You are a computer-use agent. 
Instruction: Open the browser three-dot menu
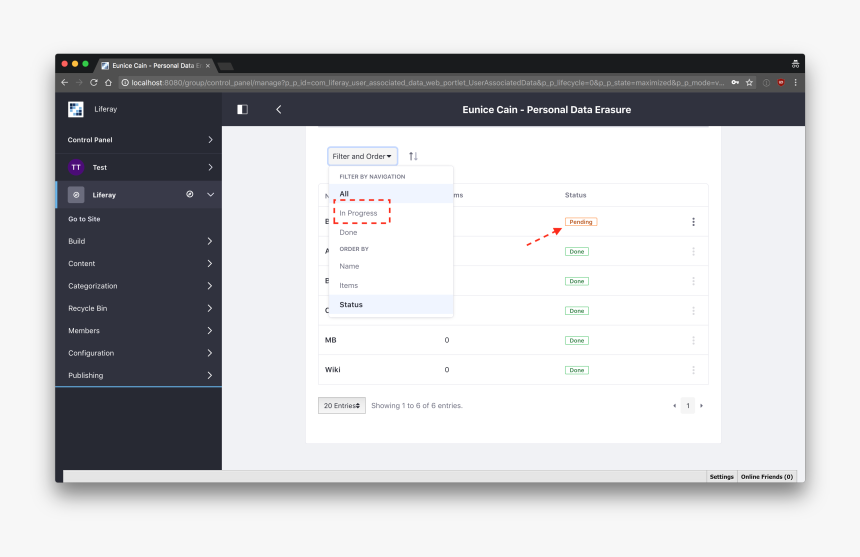(x=795, y=82)
